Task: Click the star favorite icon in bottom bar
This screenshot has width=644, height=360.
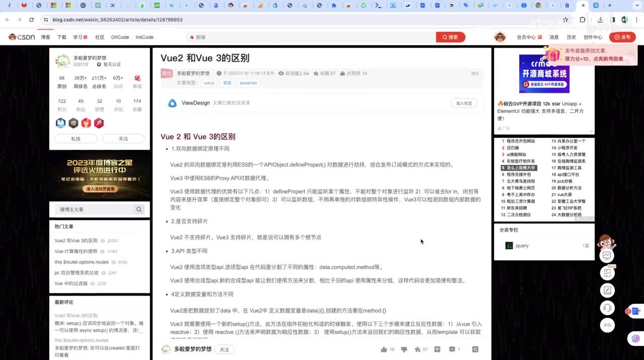Action: point(418,349)
